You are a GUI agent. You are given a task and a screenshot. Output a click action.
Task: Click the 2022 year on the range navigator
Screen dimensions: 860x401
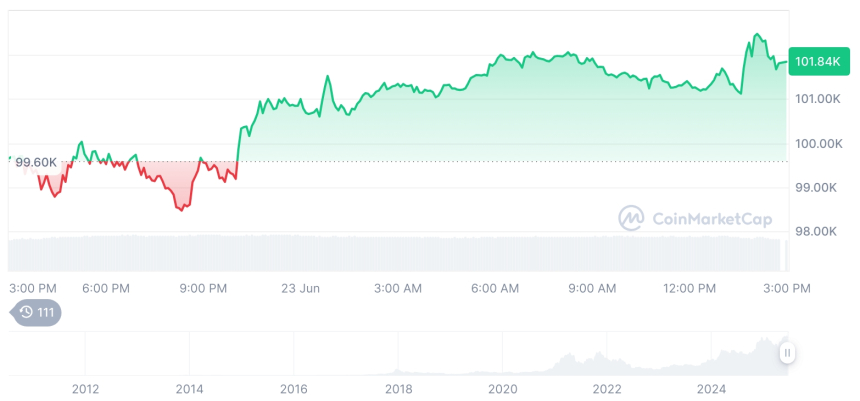(607, 389)
